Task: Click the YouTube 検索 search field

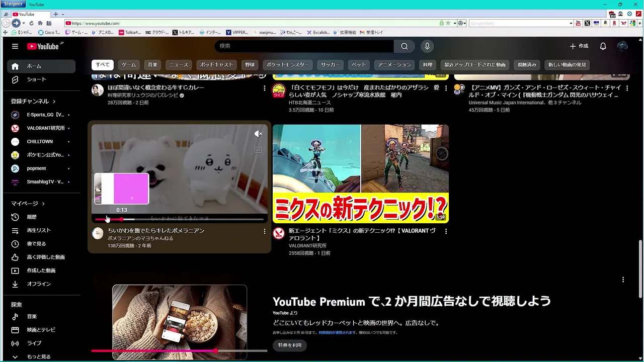Action: (x=304, y=46)
